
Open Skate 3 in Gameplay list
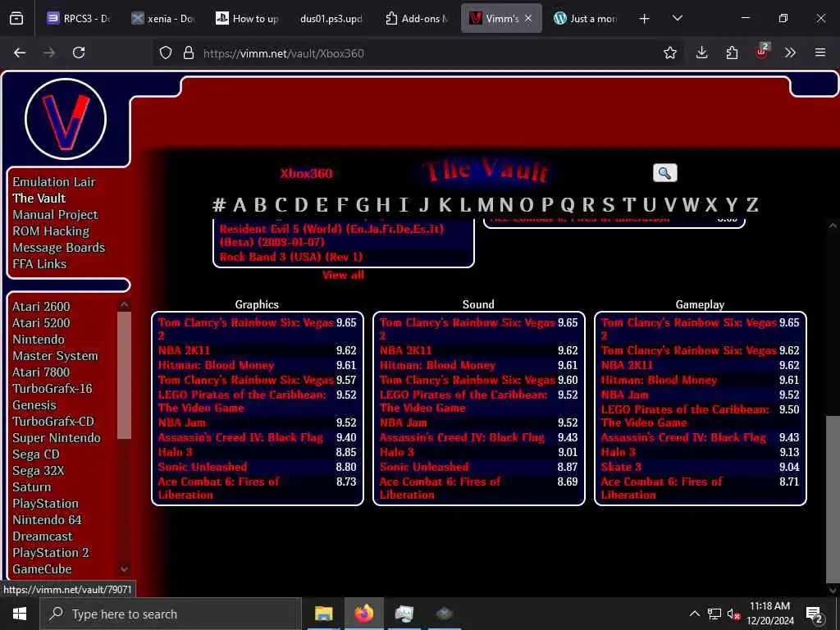[x=621, y=467]
